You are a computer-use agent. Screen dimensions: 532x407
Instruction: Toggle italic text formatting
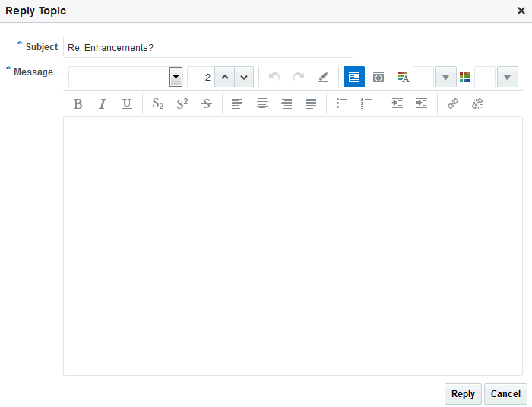(102, 103)
